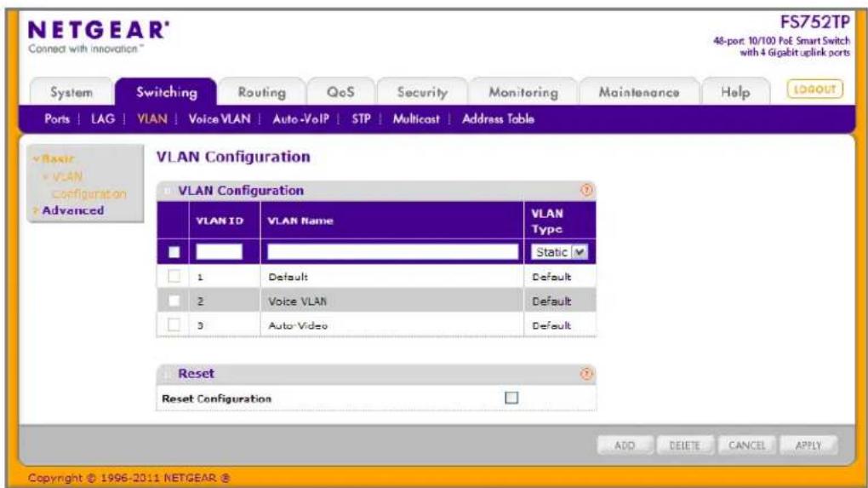
Task: Open the Auto-VoIP submenu
Action: pos(300,118)
